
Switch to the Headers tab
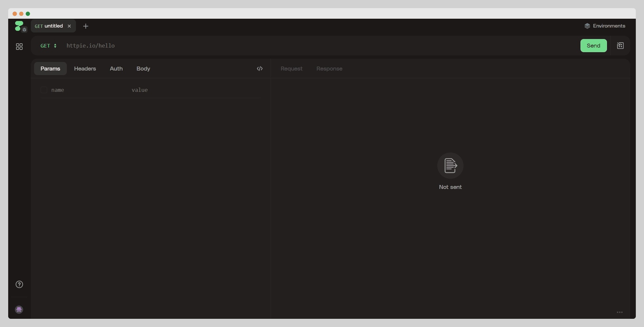coord(85,69)
